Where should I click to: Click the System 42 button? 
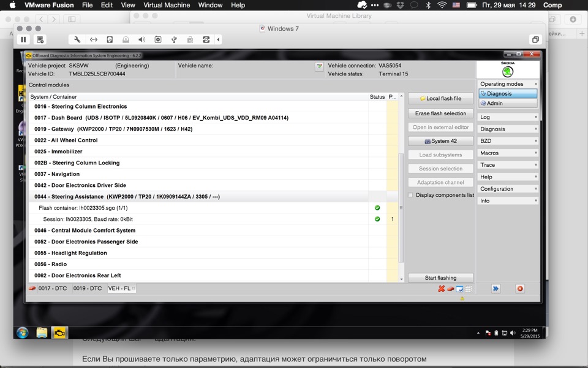(x=440, y=141)
